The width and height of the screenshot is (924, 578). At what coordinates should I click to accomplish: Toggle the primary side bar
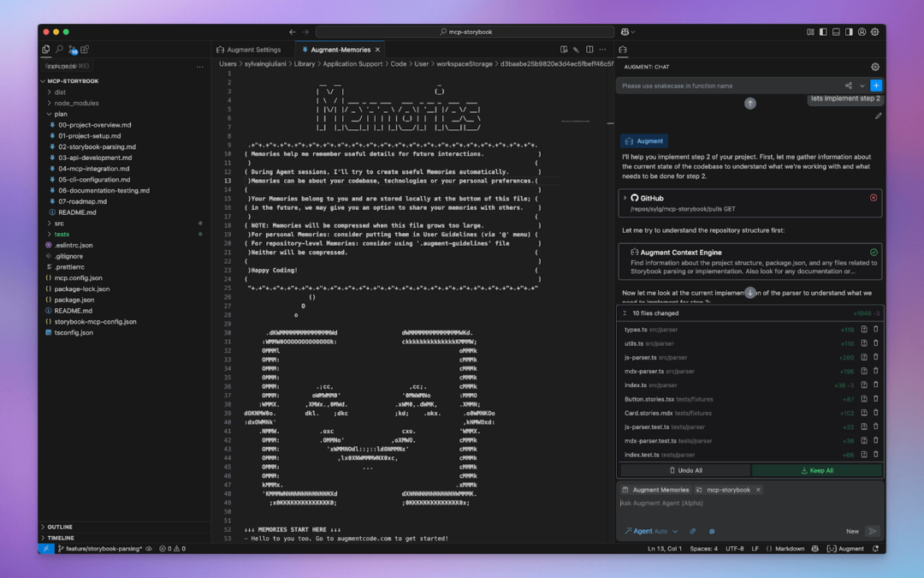point(823,32)
